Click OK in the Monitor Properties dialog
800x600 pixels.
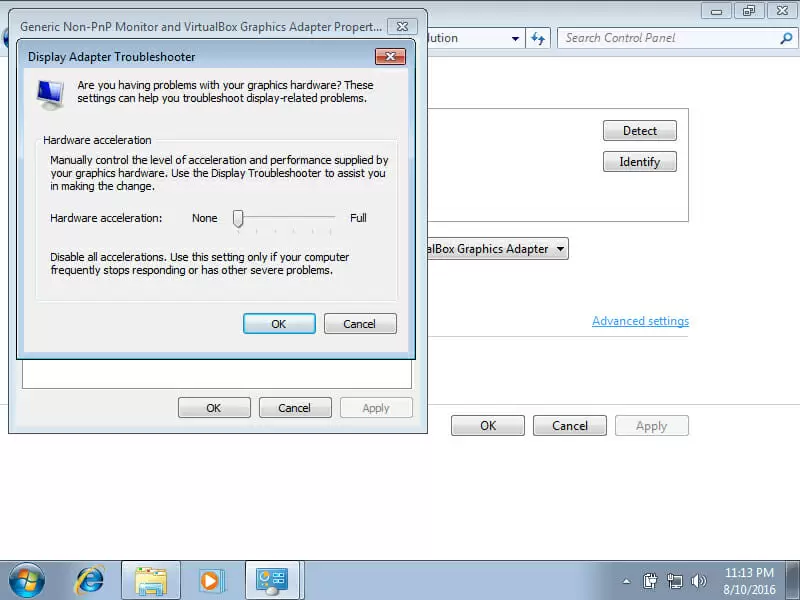click(x=214, y=408)
